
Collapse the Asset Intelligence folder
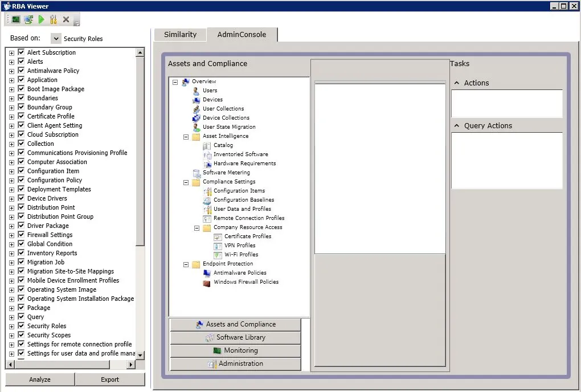[x=186, y=137]
